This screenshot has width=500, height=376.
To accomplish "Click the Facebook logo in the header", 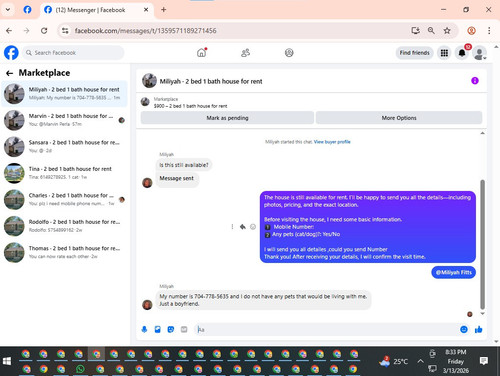I will point(11,53).
